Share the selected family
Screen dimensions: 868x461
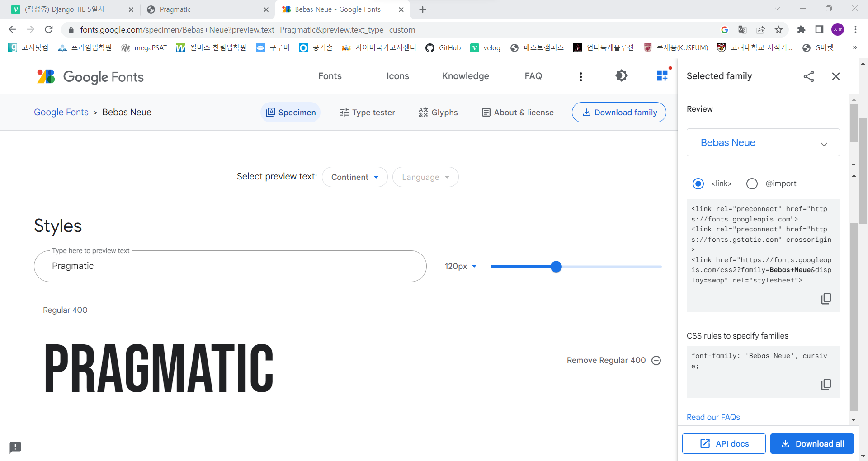coord(809,76)
